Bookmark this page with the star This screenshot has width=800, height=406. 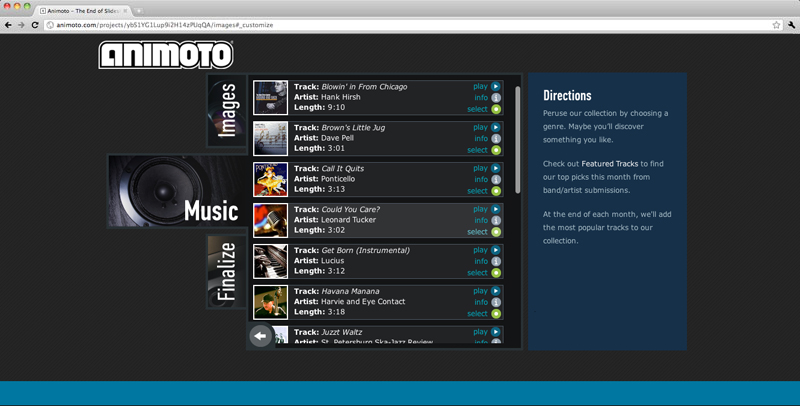tap(776, 24)
